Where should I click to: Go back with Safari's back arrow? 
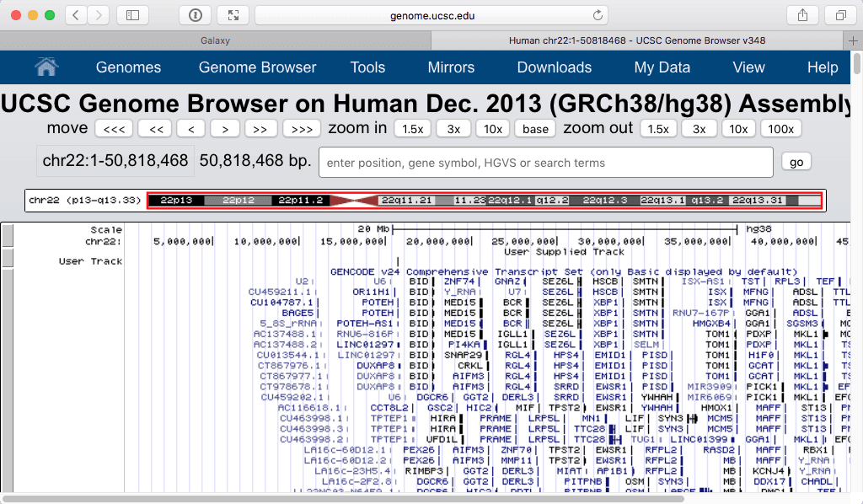76,15
